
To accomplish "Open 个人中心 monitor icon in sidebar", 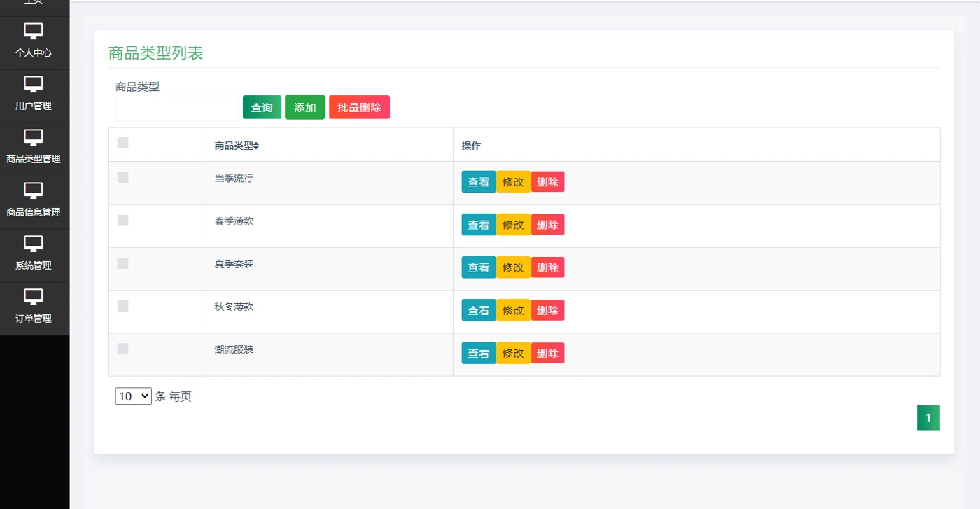I will coord(34,31).
